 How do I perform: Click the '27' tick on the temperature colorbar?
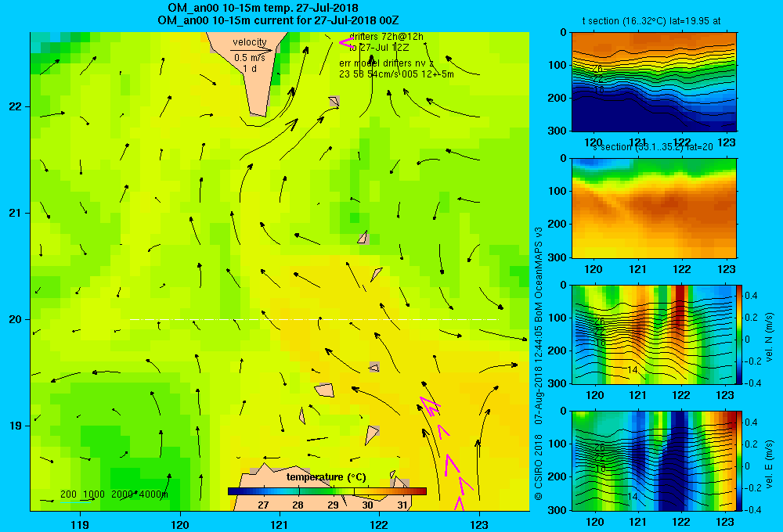pos(263,505)
